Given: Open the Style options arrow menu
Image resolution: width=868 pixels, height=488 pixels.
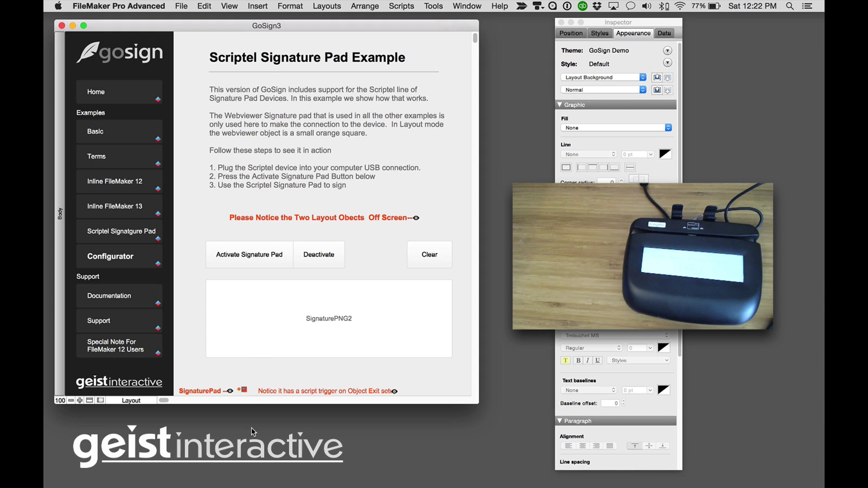Looking at the screenshot, I should (x=667, y=63).
